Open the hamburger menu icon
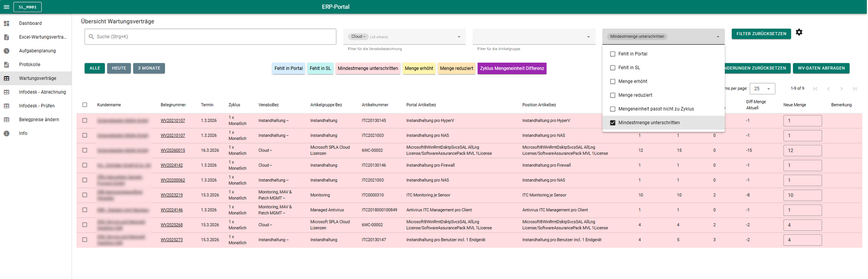 pos(6,7)
